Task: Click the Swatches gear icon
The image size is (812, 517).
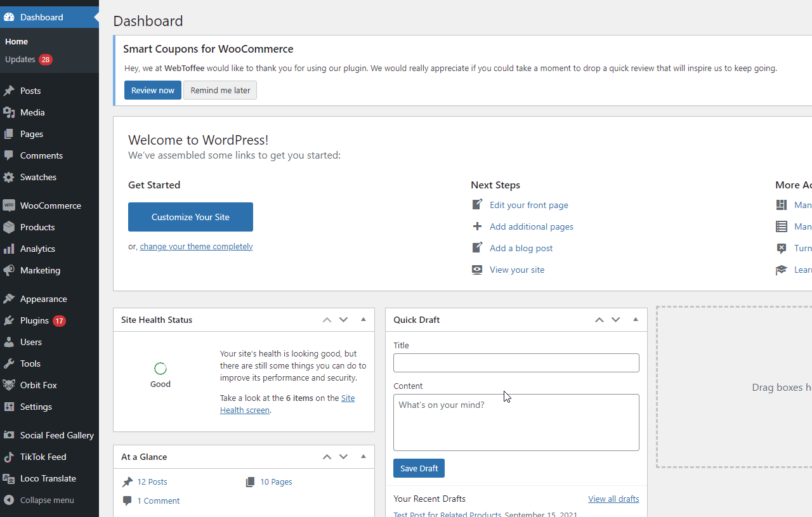Action: point(9,177)
